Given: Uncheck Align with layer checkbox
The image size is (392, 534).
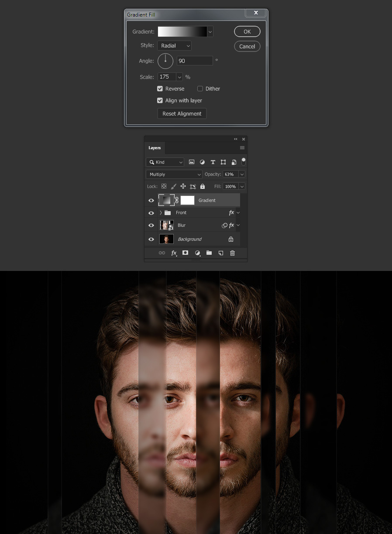Looking at the screenshot, I should click(x=160, y=100).
